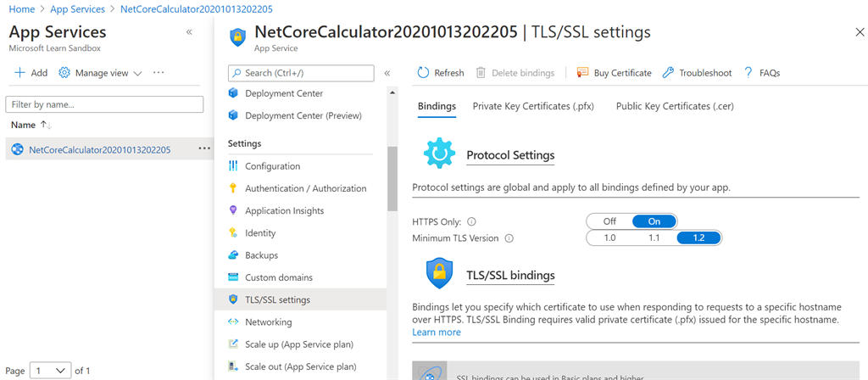Select minimum TLS version 1.0
The image size is (868, 380).
click(609, 238)
